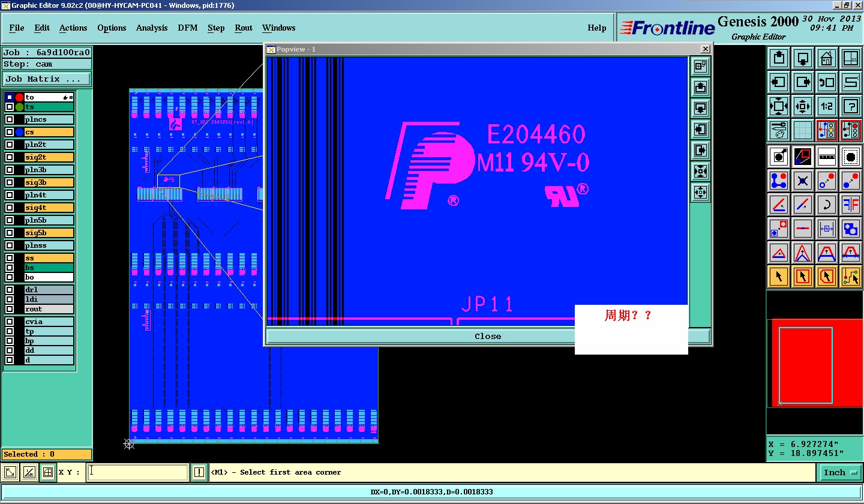The height and width of the screenshot is (504, 864).
Task: Select the net select arrow tool
Action: 851,277
